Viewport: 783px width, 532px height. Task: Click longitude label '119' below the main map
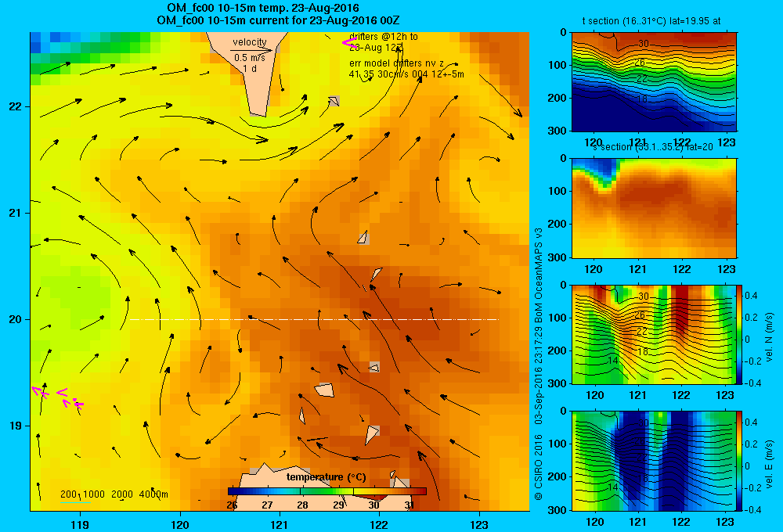tap(80, 524)
